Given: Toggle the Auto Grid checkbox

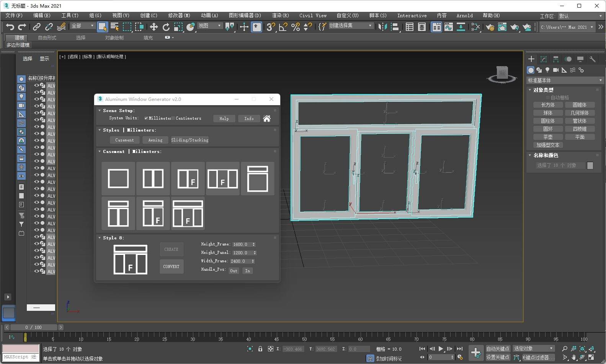Looking at the screenshot, I should click(x=547, y=97).
